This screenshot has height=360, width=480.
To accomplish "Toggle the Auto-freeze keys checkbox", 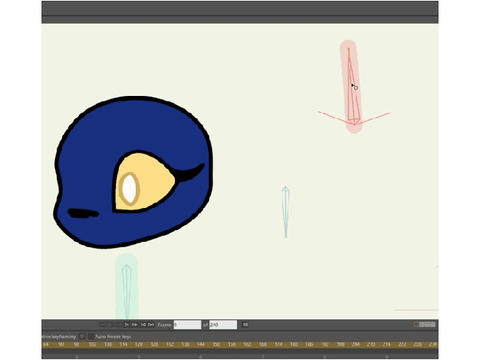I will point(91,336).
